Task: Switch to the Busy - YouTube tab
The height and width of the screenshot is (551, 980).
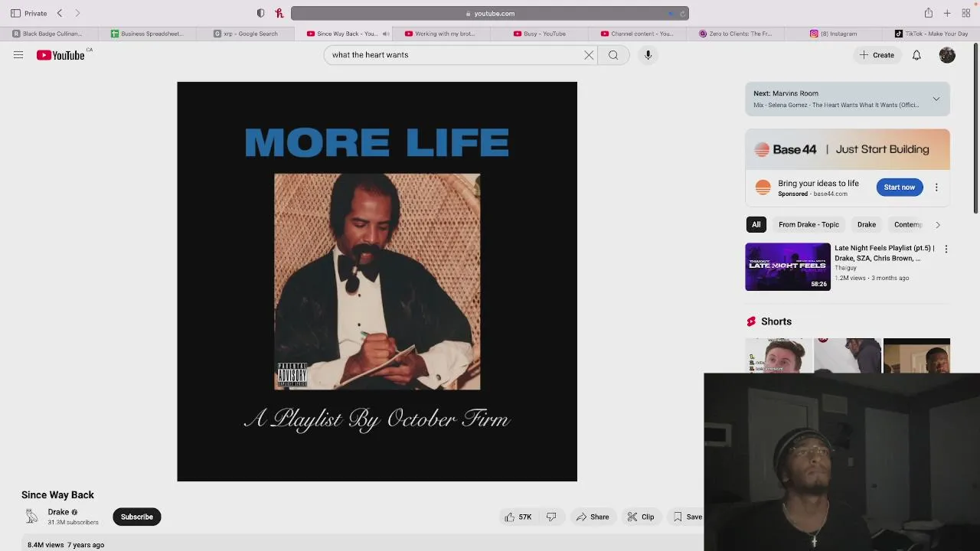Action: 540,34
